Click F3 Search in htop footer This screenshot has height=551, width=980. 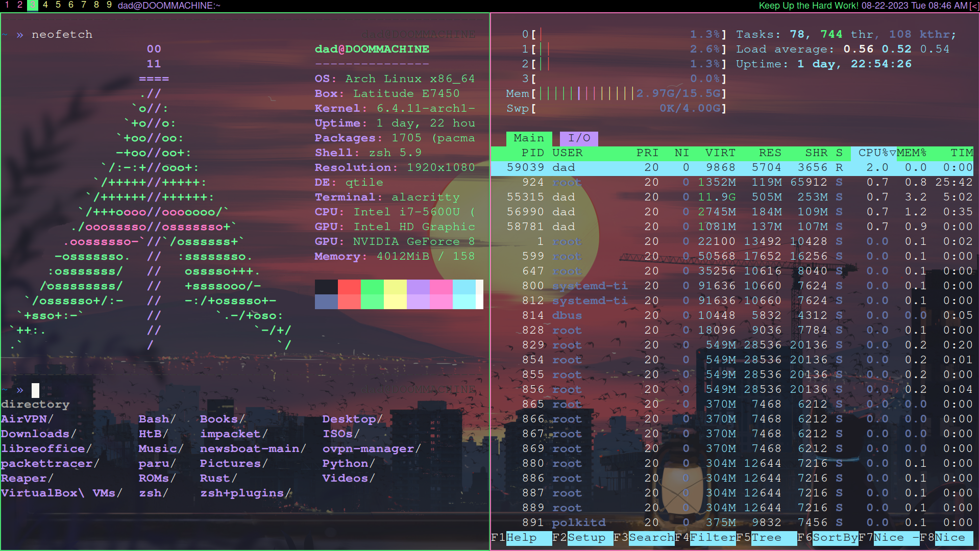644,538
